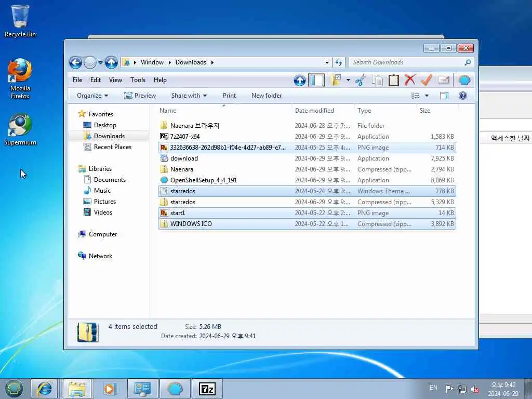Open the view options dropdown arrow
The width and height of the screenshot is (532, 399).
427,96
